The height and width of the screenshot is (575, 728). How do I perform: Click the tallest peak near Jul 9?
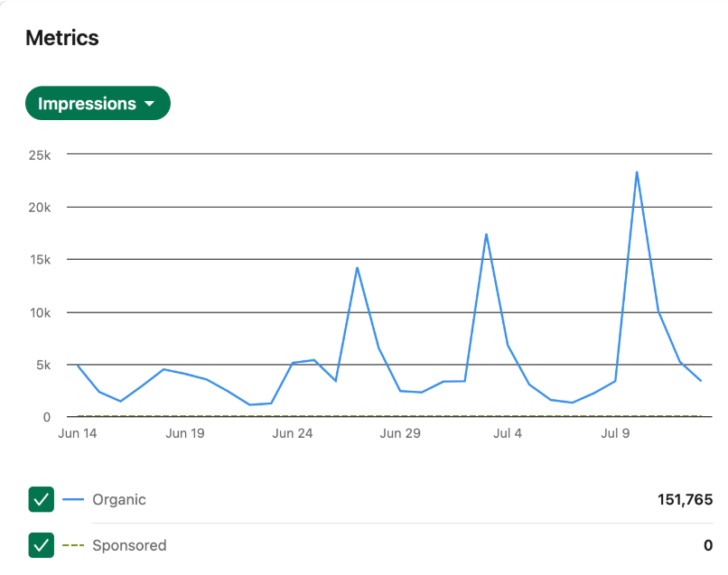(639, 170)
